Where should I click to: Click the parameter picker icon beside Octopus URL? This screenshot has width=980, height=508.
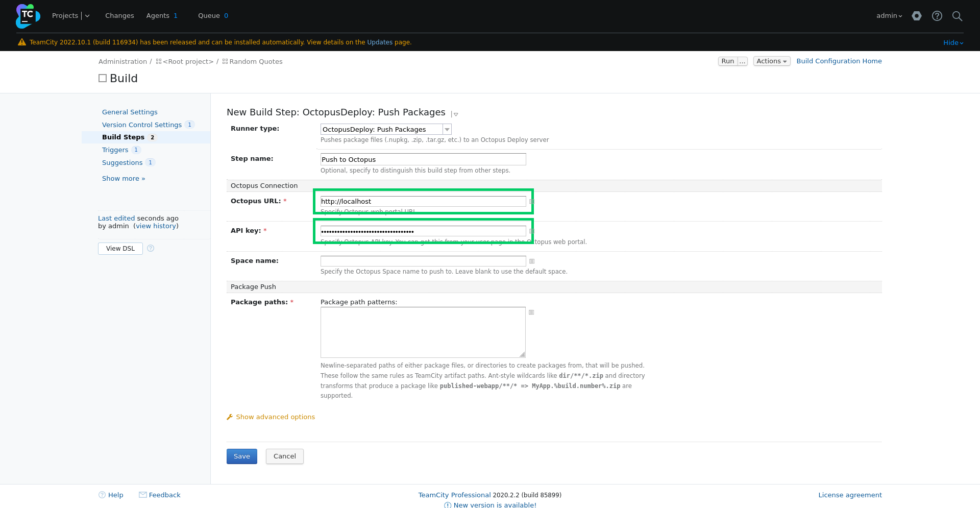point(532,202)
